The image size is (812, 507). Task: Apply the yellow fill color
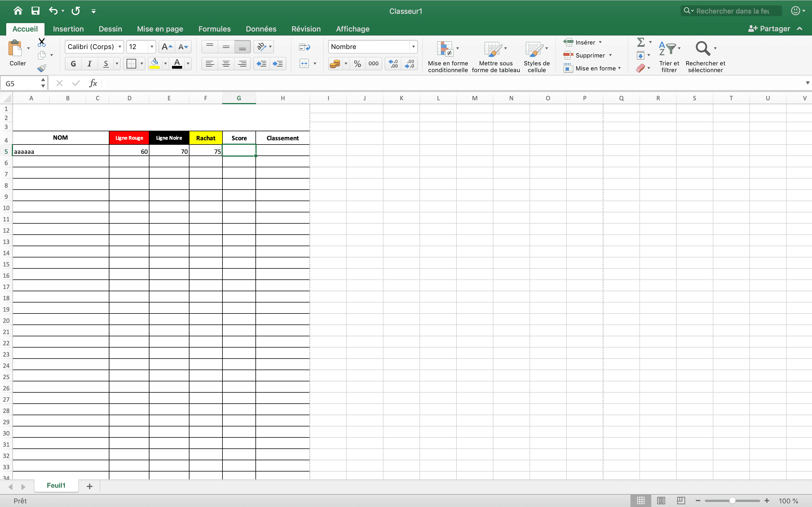(154, 64)
